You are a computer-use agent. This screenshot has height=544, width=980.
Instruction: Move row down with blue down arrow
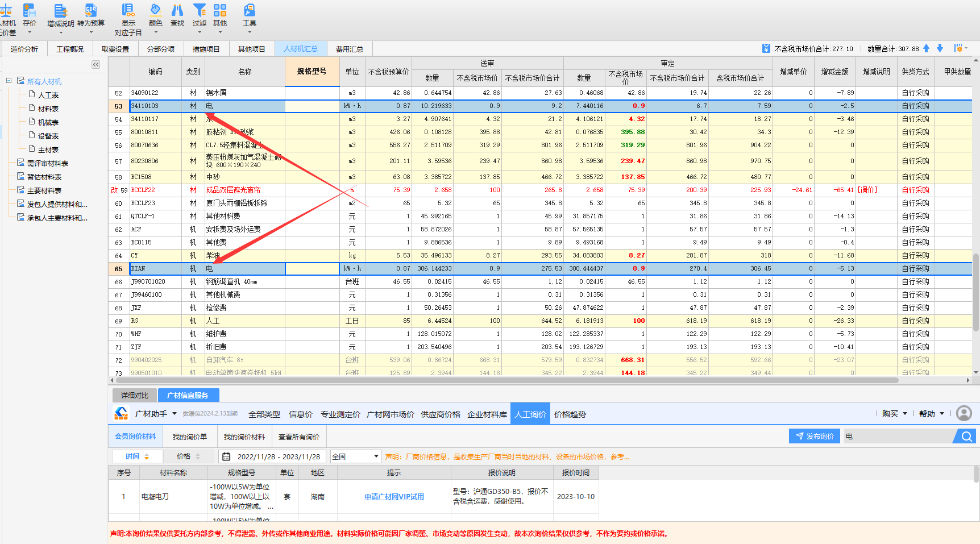pyautogui.click(x=940, y=48)
